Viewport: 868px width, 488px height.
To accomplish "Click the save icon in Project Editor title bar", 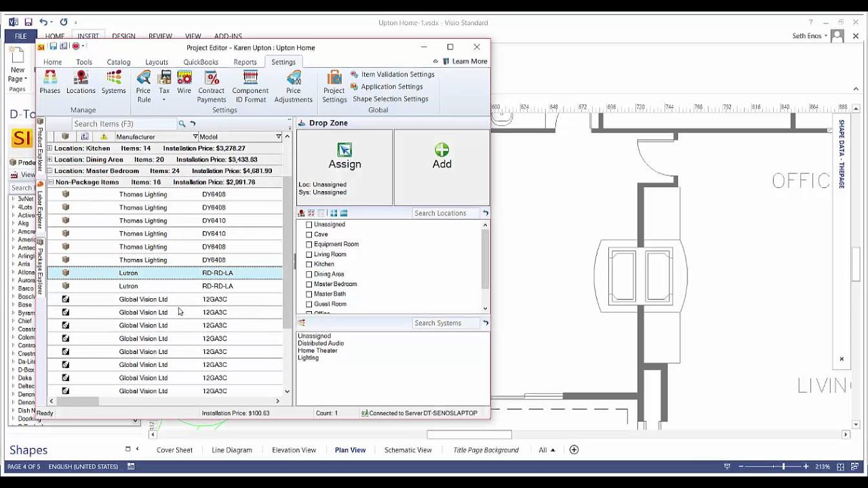I will point(53,47).
